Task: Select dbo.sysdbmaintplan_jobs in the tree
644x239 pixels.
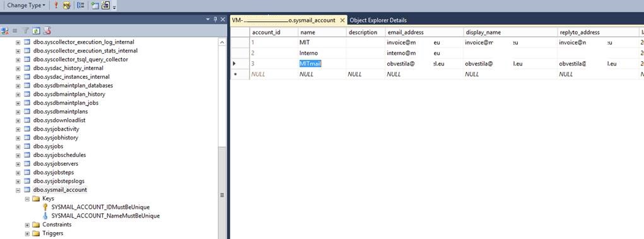Action: click(x=66, y=103)
